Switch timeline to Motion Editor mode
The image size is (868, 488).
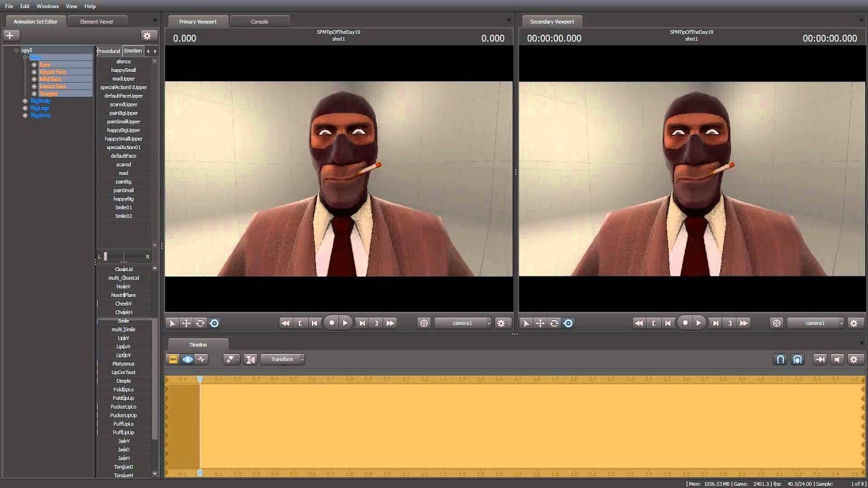point(187,359)
